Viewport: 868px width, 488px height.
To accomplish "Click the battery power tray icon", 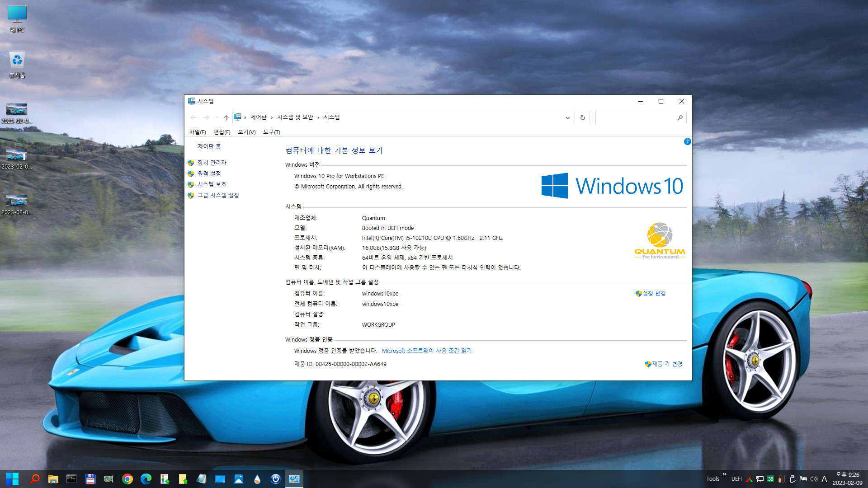I will pos(803,479).
